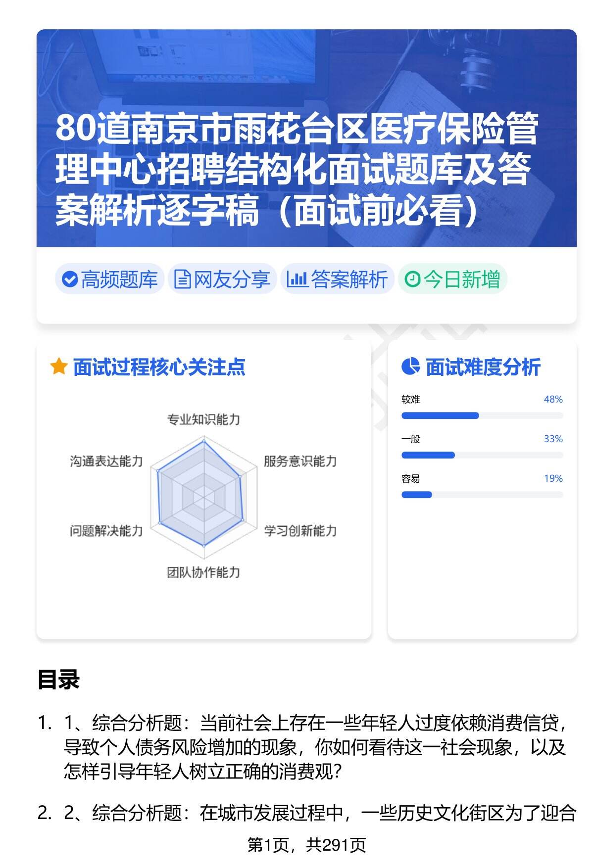Click the 较难 48% progress bar
594x868 pixels.
pyautogui.click(x=482, y=415)
